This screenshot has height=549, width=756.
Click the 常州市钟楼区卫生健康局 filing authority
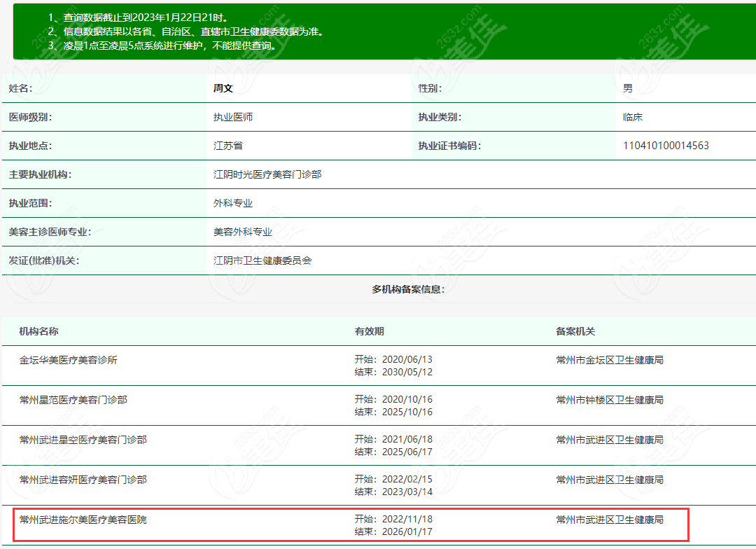click(610, 400)
